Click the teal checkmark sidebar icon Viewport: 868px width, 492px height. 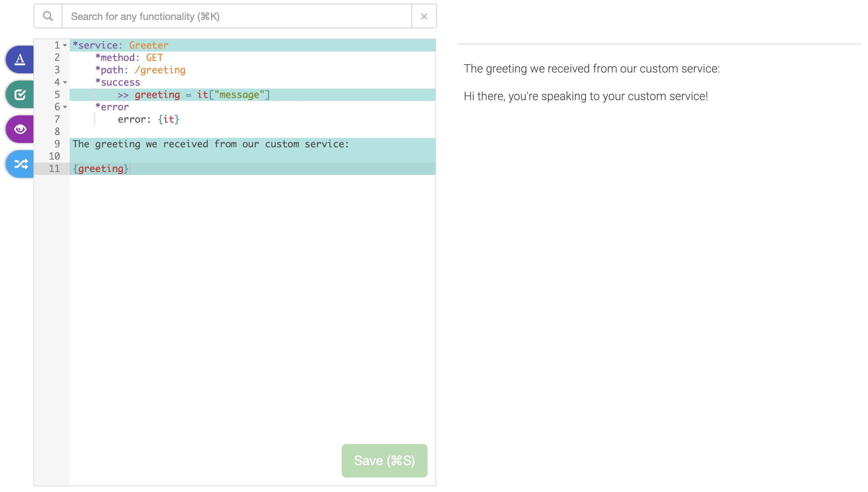pos(20,94)
